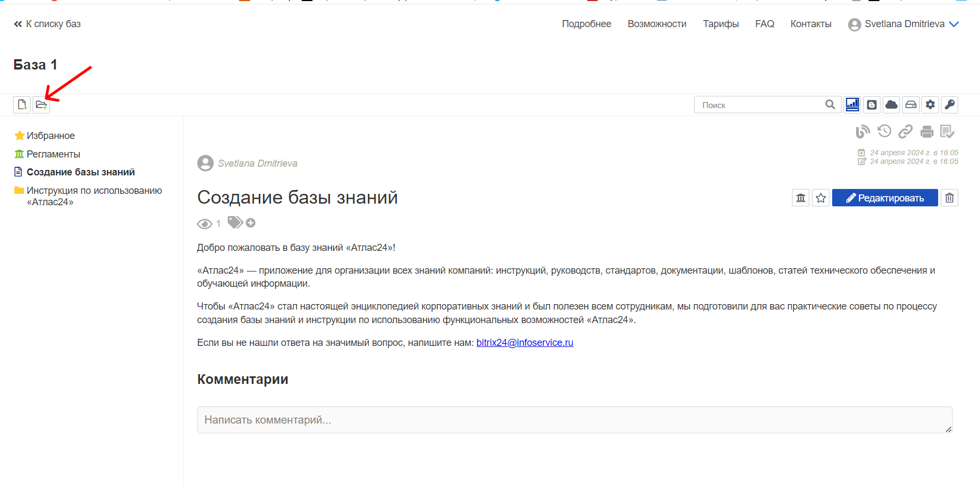
Task: Open the read-confirmation document-check icon
Action: click(x=947, y=131)
